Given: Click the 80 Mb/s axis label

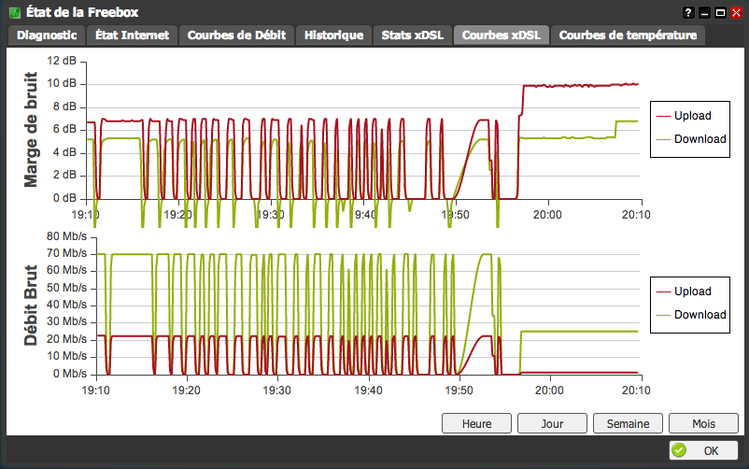Looking at the screenshot, I should tap(66, 236).
